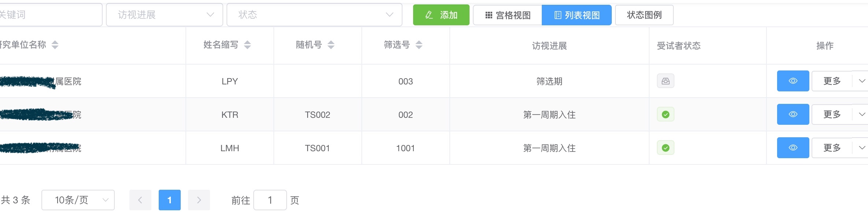
Task: Click the green check status icon for KTR
Action: click(665, 114)
